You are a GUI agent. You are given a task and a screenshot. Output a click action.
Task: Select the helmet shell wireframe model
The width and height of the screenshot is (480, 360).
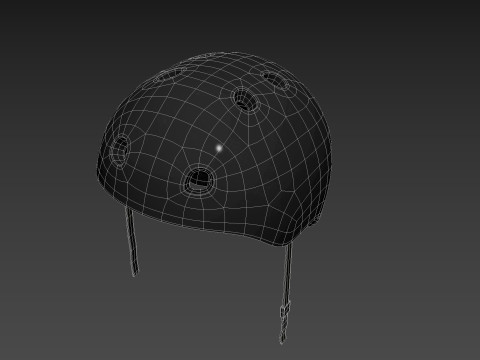[x=214, y=148]
